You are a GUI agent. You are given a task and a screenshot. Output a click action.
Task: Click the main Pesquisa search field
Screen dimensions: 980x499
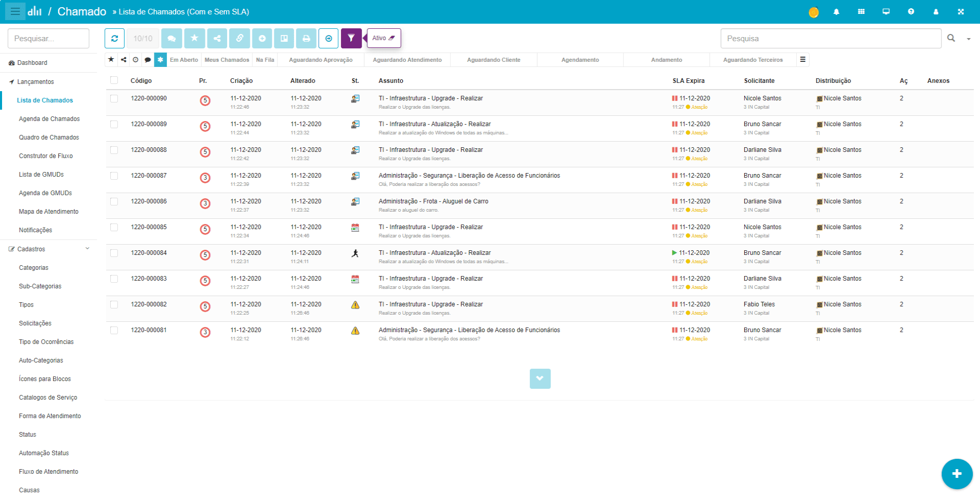tap(830, 39)
